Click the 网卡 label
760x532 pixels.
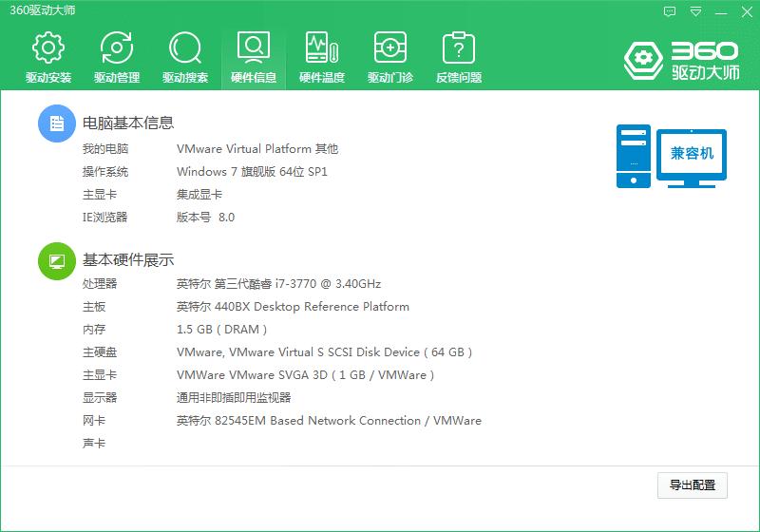pos(93,421)
